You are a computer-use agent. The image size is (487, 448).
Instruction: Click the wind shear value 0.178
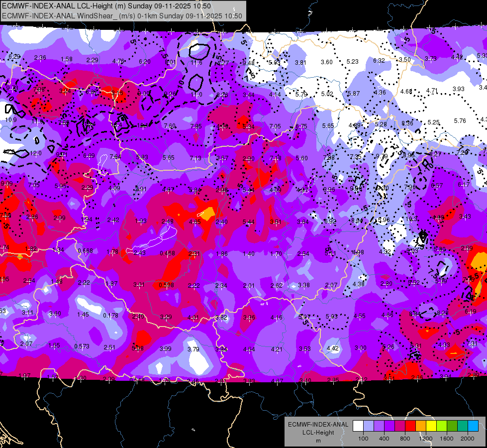(x=110, y=315)
